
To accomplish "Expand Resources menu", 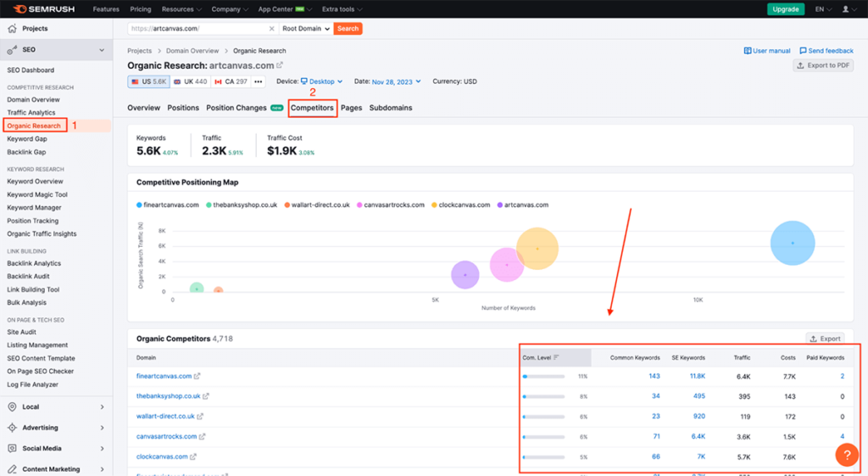I will tap(181, 9).
